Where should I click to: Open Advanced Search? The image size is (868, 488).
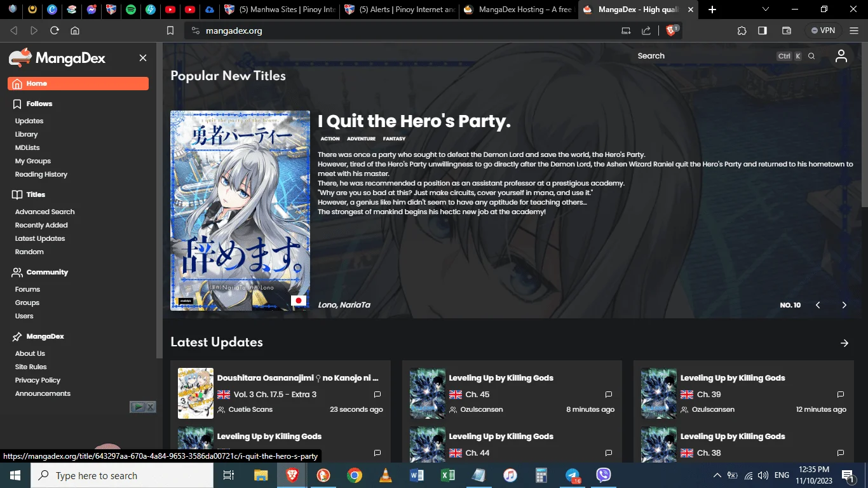pyautogui.click(x=45, y=212)
